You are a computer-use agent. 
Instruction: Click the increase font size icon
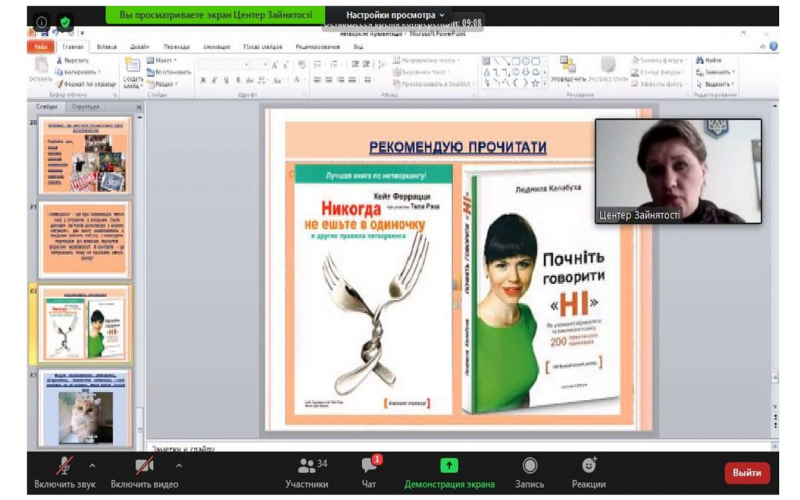click(x=276, y=65)
